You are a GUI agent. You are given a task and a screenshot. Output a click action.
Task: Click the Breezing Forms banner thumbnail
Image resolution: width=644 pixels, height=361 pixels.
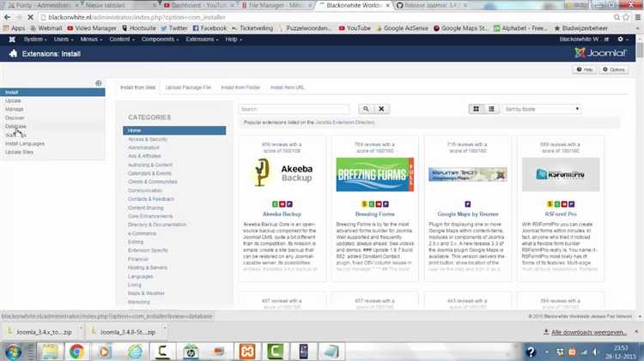(x=374, y=174)
